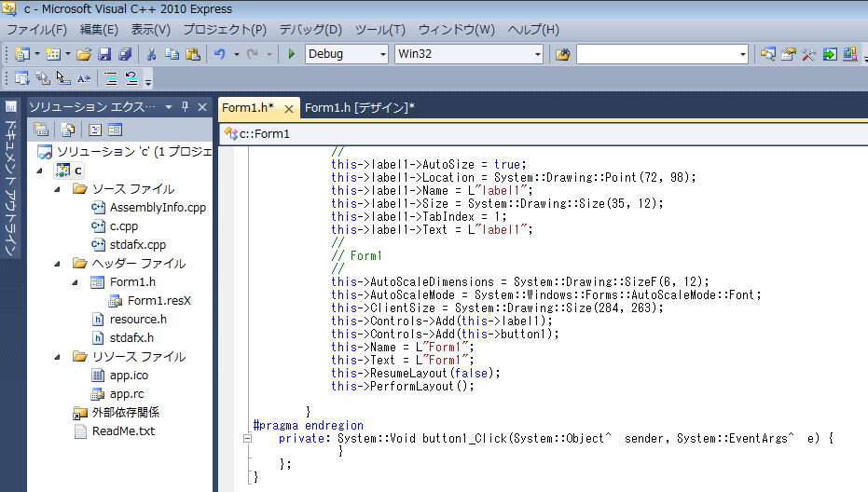This screenshot has height=492, width=868.
Task: Click the Undo arrow icon
Action: tap(220, 54)
